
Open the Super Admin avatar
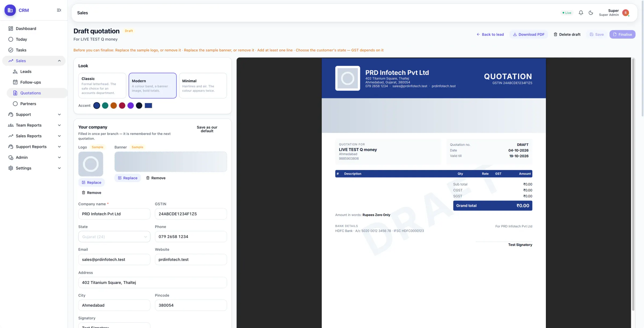pyautogui.click(x=625, y=13)
